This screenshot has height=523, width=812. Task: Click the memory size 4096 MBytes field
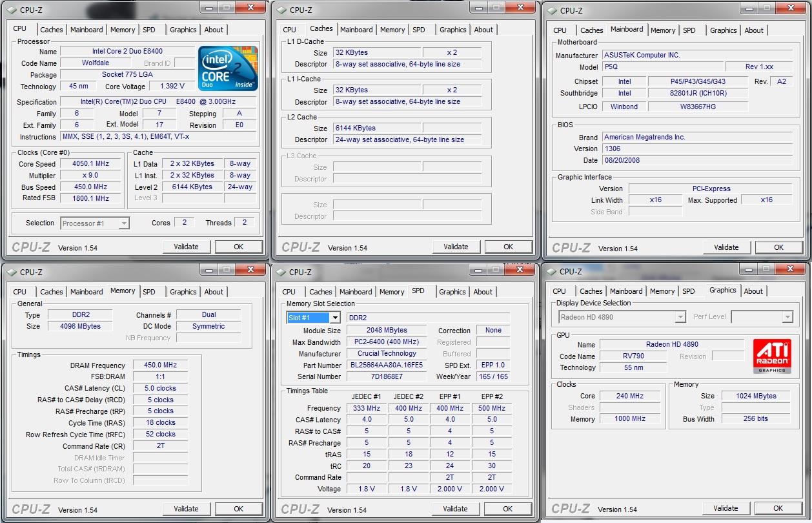click(81, 327)
